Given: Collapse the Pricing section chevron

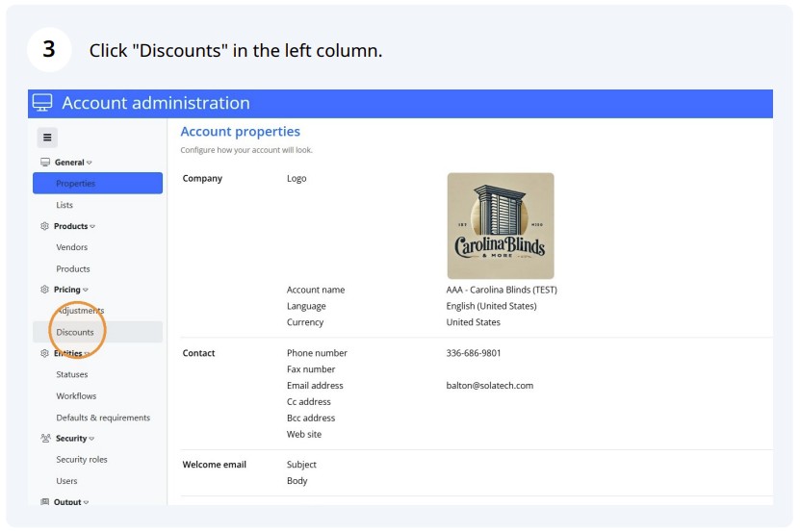Looking at the screenshot, I should pyautogui.click(x=86, y=290).
